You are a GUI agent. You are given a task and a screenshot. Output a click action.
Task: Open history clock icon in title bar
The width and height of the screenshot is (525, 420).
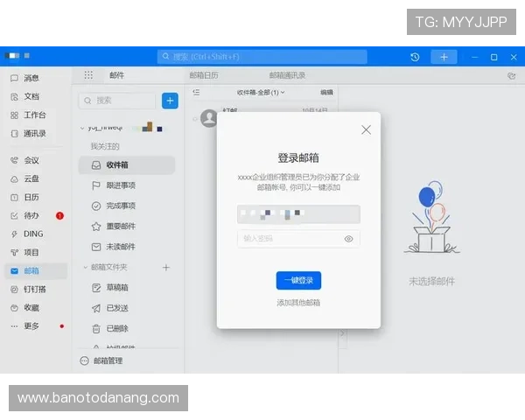point(415,57)
